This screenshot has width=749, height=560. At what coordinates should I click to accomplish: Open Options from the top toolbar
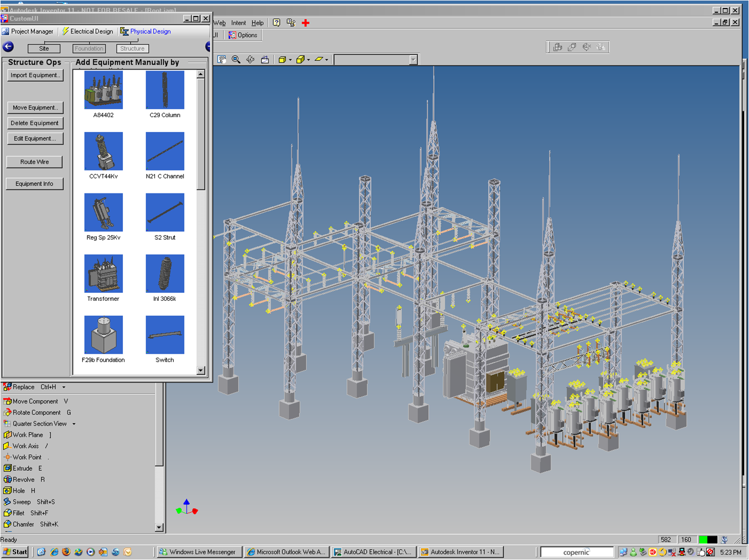point(243,35)
